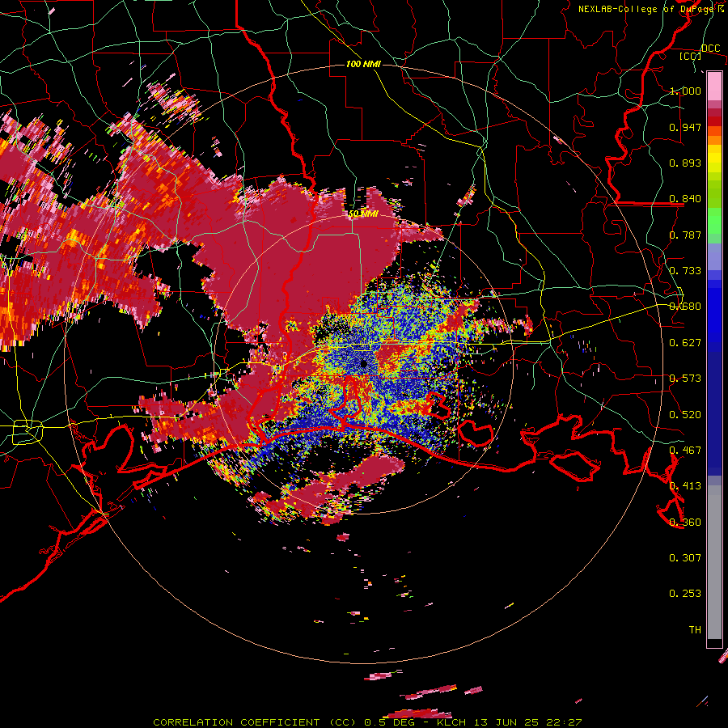Click the 0.467 scale value

(685, 451)
